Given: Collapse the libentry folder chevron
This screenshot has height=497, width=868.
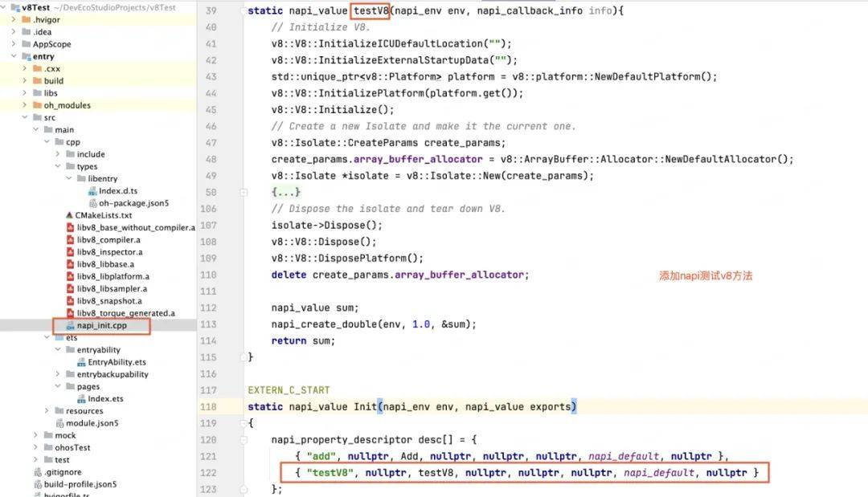Looking at the screenshot, I should point(68,178).
